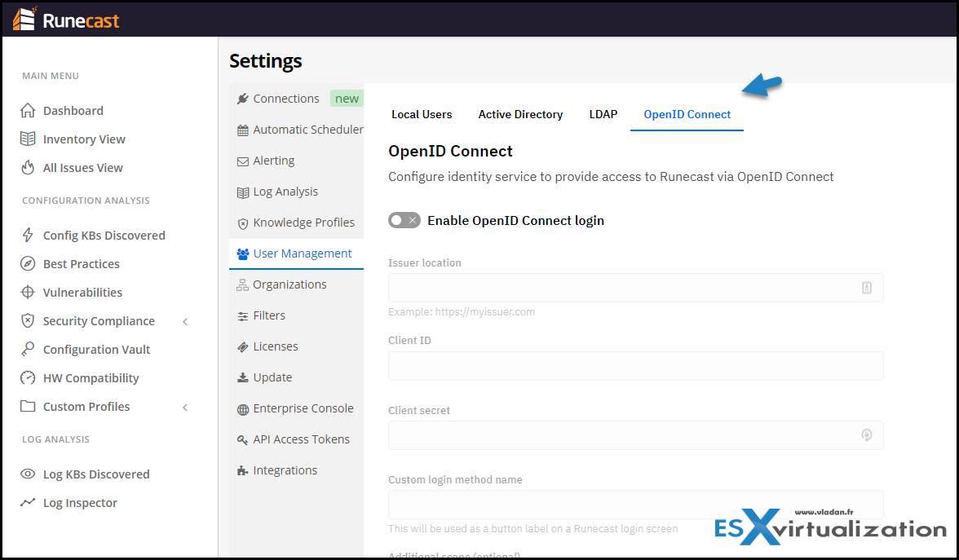This screenshot has width=959, height=560.
Task: Click the green new badge beside Connections
Action: pyautogui.click(x=347, y=99)
